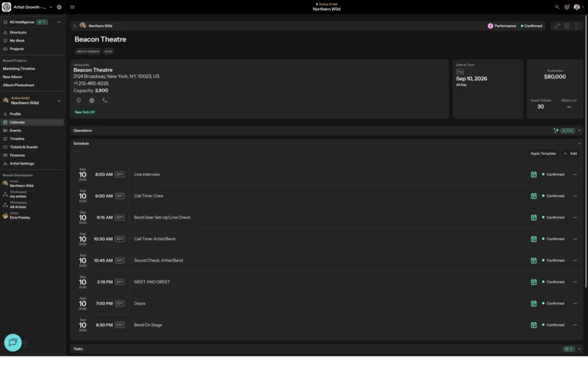Click the pencil edit event icon
588x368 pixels.
(x=557, y=26)
